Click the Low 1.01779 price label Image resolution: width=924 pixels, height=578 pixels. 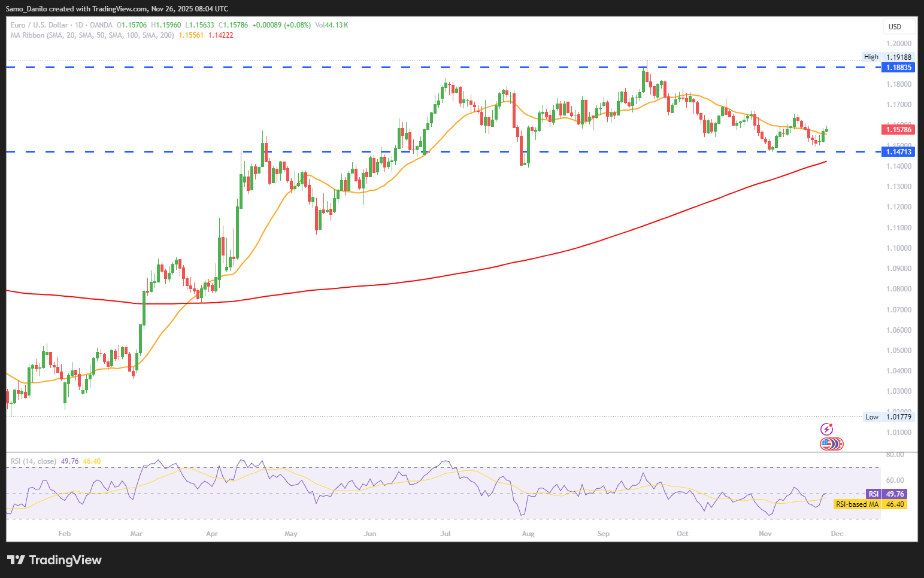pos(889,417)
